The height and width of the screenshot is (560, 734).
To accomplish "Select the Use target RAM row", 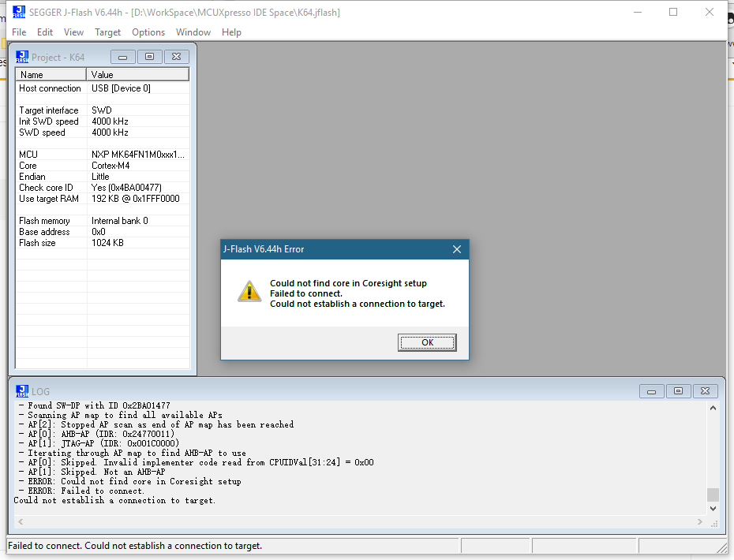I will [103, 199].
